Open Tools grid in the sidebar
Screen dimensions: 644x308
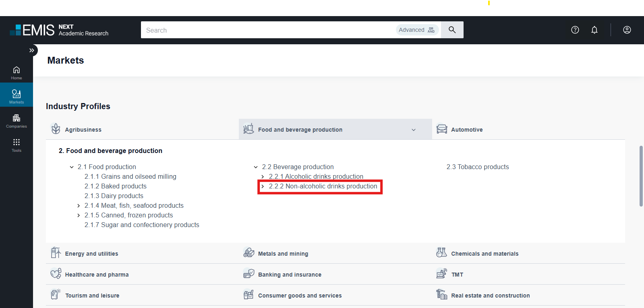pyautogui.click(x=17, y=145)
